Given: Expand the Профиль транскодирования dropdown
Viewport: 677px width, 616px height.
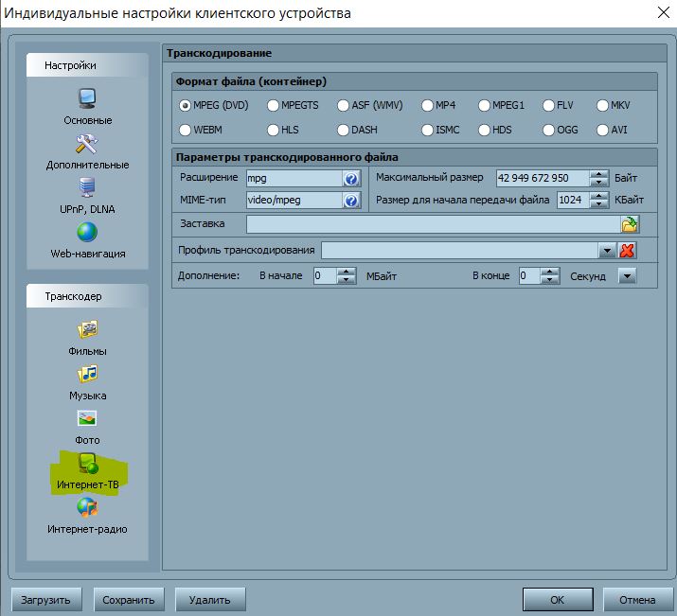Looking at the screenshot, I should click(x=607, y=251).
